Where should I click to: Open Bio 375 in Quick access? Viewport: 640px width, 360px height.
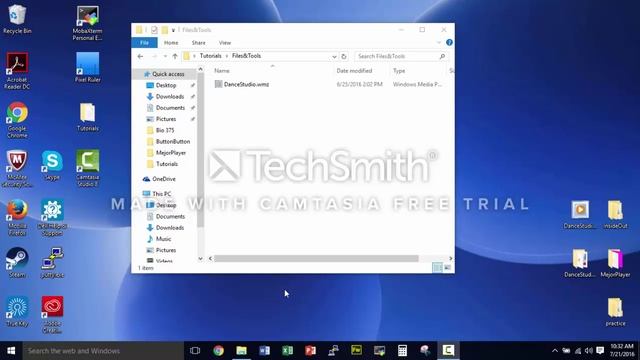(161, 130)
